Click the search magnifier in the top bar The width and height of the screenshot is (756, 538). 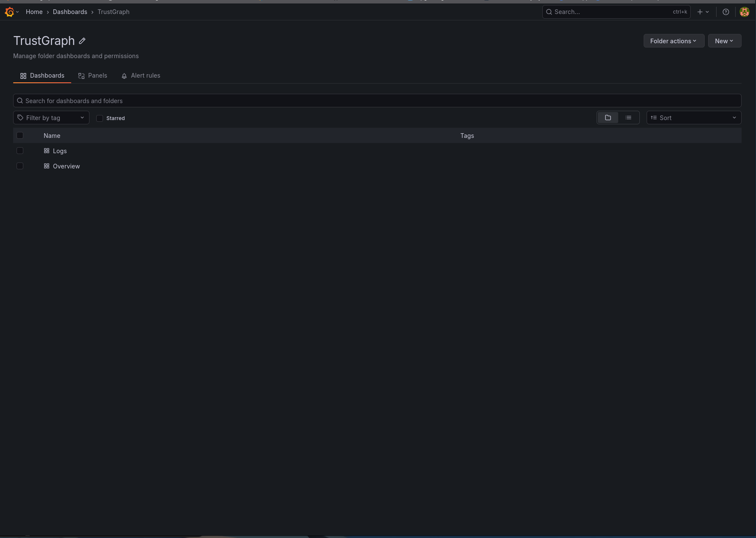coord(549,12)
